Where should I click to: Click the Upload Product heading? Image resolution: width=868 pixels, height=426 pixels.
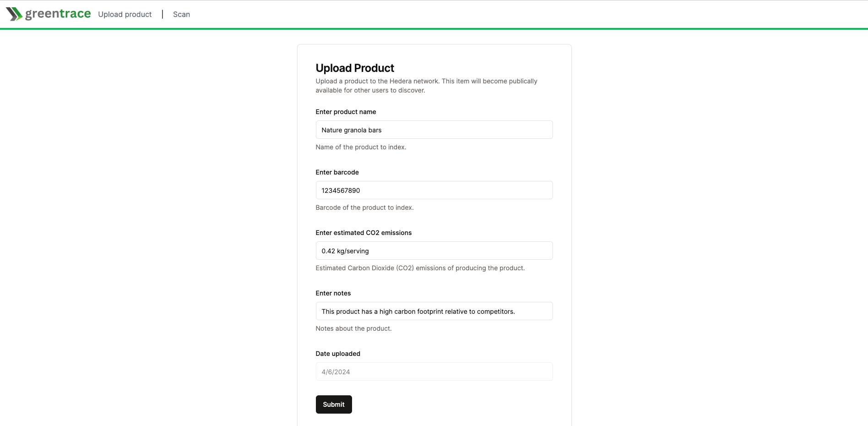tap(355, 68)
